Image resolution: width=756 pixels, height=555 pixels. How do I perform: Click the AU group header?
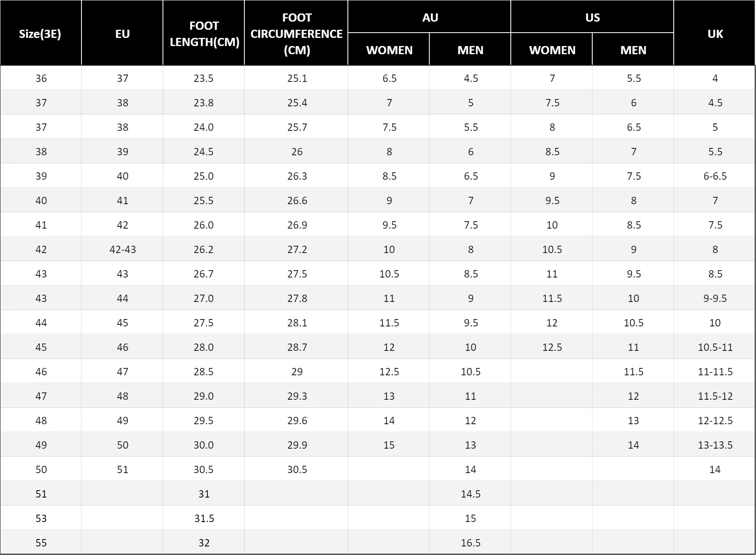click(x=430, y=18)
